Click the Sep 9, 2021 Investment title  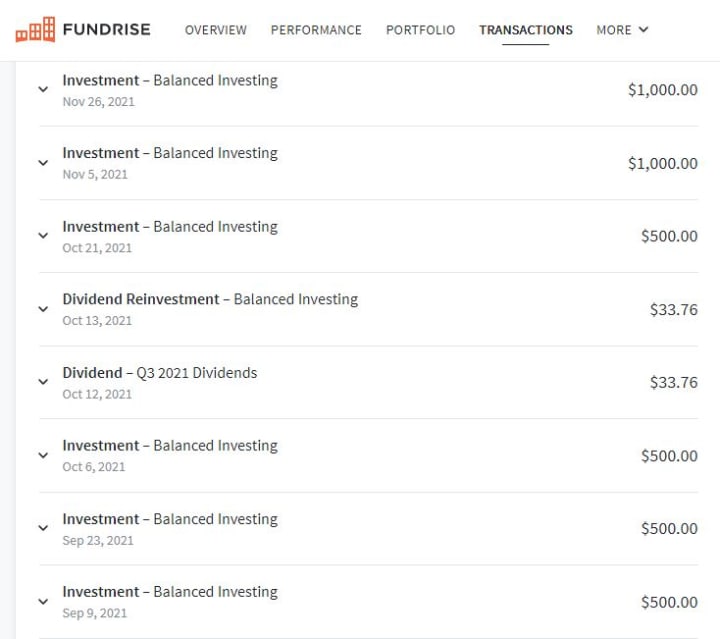tap(170, 592)
